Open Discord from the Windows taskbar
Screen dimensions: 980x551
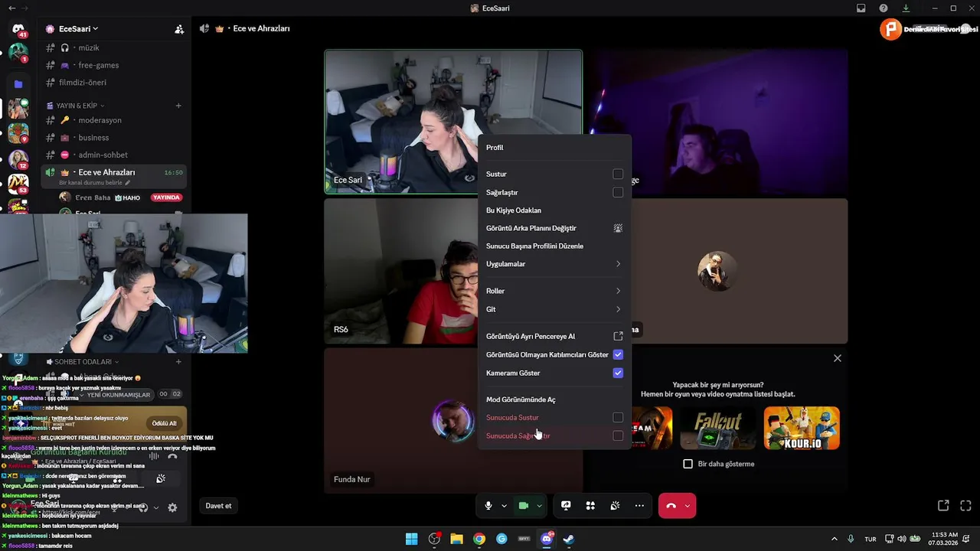547,539
